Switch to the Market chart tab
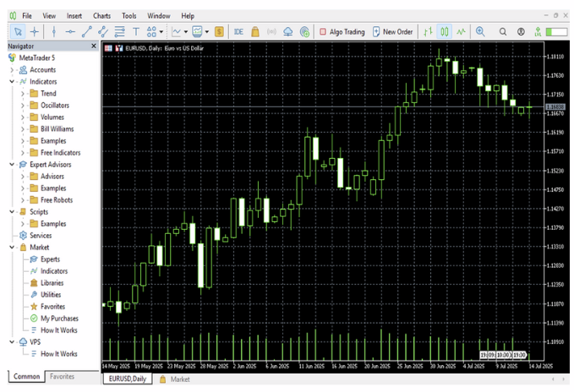This screenshot has width=574, height=392. point(179,379)
